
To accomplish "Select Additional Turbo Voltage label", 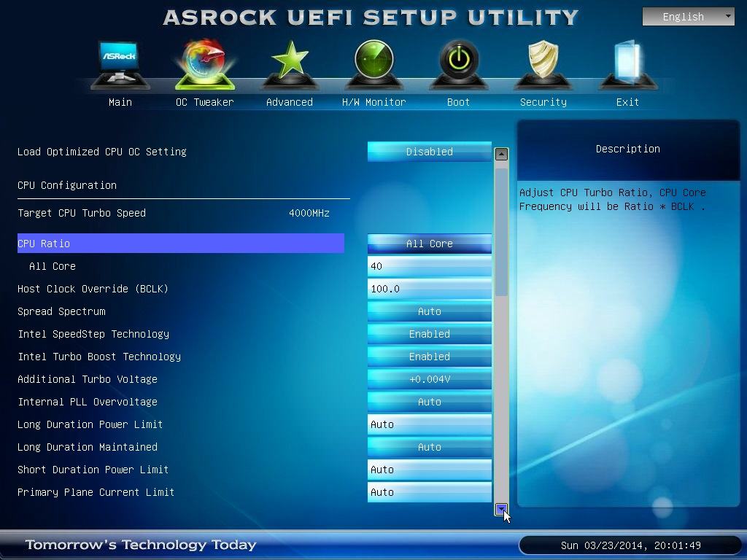I will point(88,379).
